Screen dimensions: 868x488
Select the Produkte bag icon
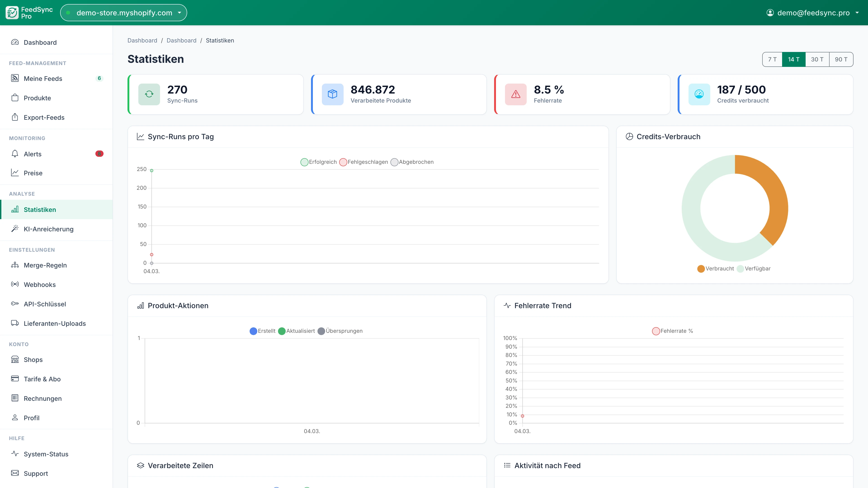coord(15,98)
